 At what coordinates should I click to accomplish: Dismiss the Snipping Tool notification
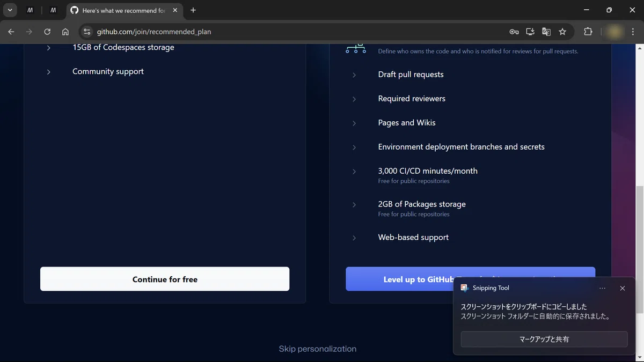pos(623,288)
